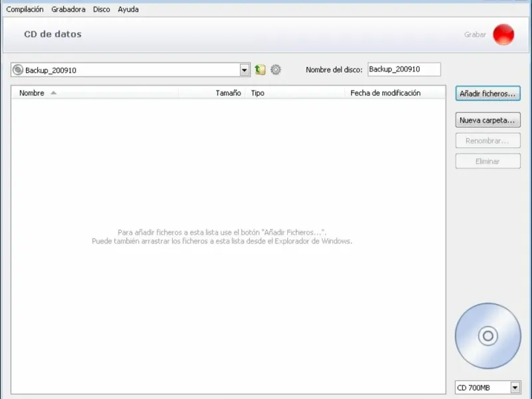The image size is (532, 399).
Task: Open the Grabadora menu
Action: 68,9
